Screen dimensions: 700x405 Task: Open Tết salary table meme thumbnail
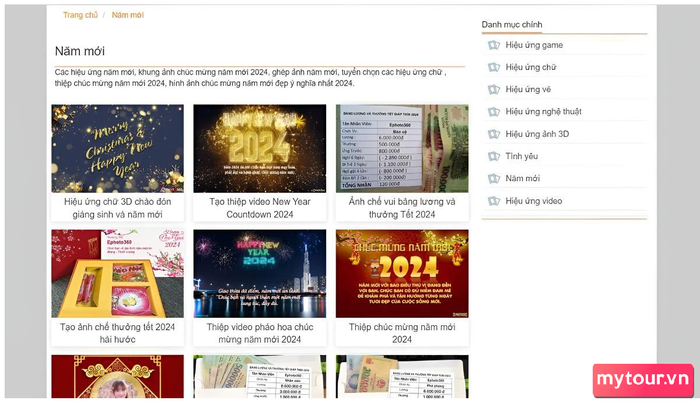coord(402,149)
